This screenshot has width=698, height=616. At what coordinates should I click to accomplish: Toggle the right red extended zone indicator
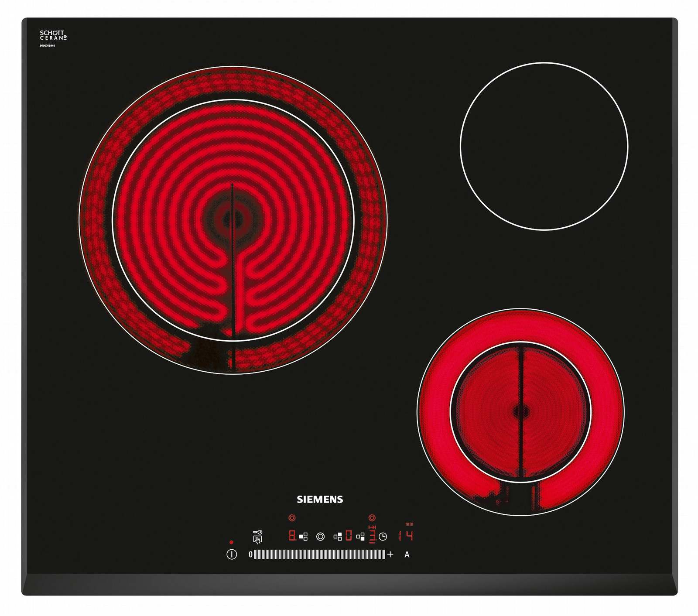pyautogui.click(x=372, y=518)
